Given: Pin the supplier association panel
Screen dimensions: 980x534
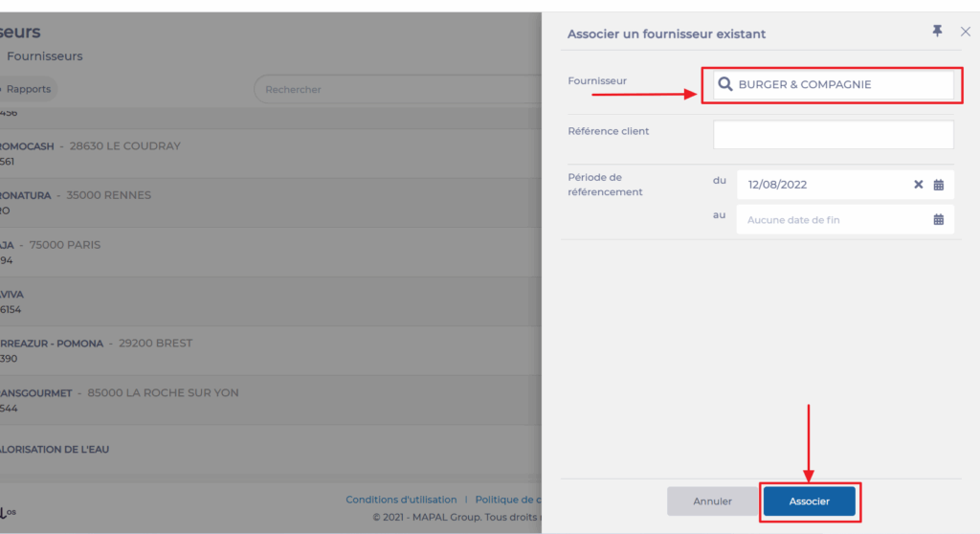Looking at the screenshot, I should click(938, 32).
